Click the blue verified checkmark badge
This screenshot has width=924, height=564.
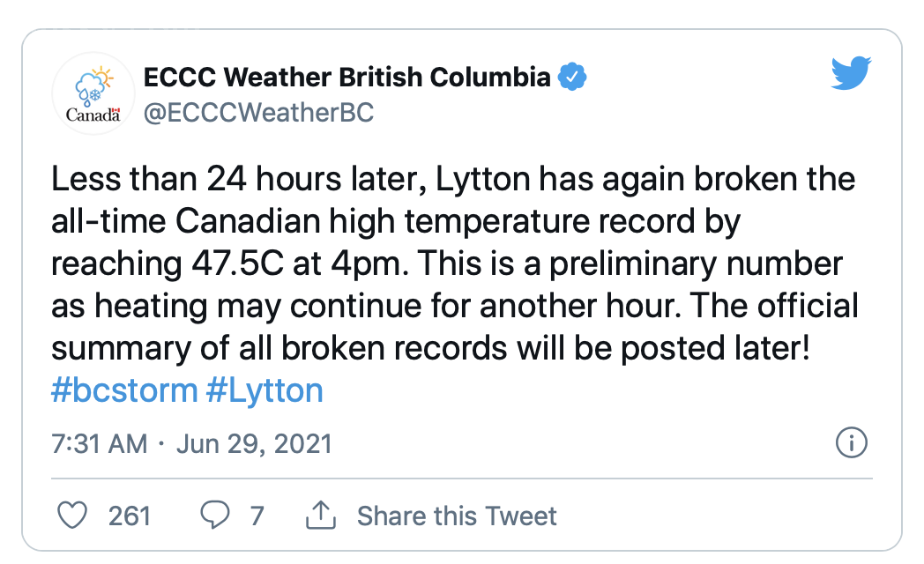pyautogui.click(x=573, y=78)
